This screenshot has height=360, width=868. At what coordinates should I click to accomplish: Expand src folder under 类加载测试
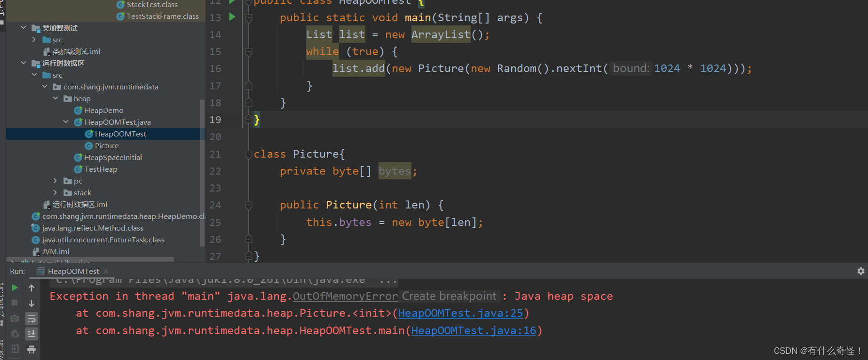(x=34, y=40)
